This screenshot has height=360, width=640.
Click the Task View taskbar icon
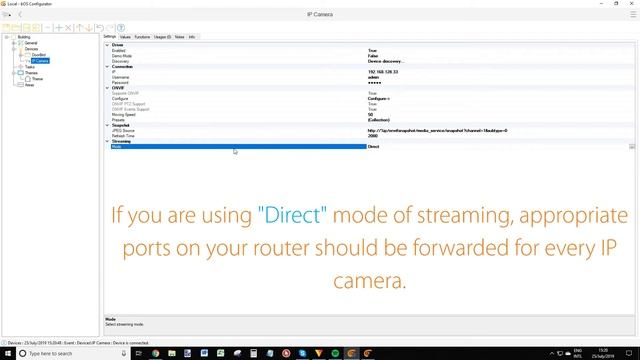click(x=139, y=353)
